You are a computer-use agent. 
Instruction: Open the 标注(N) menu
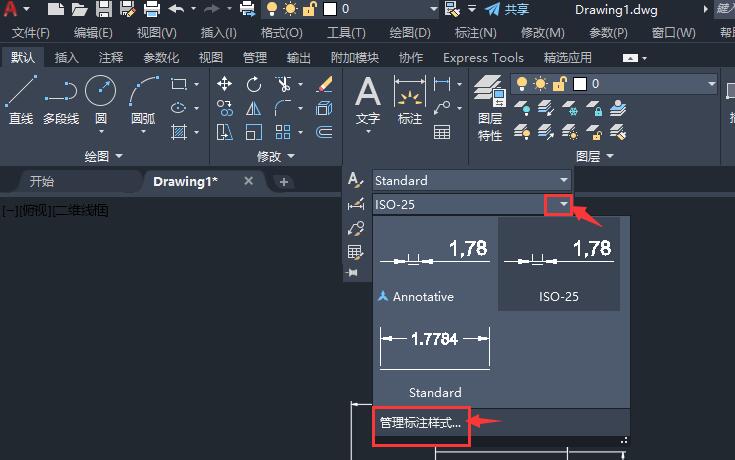pos(475,33)
